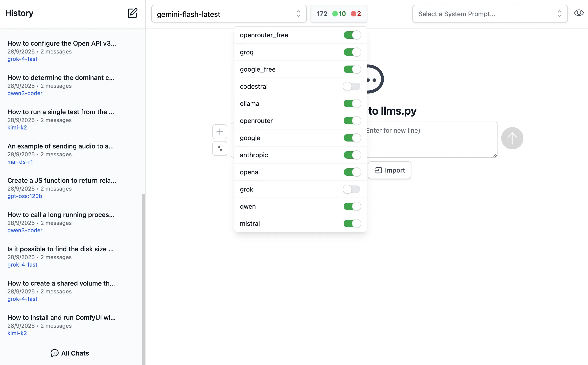
Task: Click the red disabled providers dot
Action: click(x=353, y=14)
